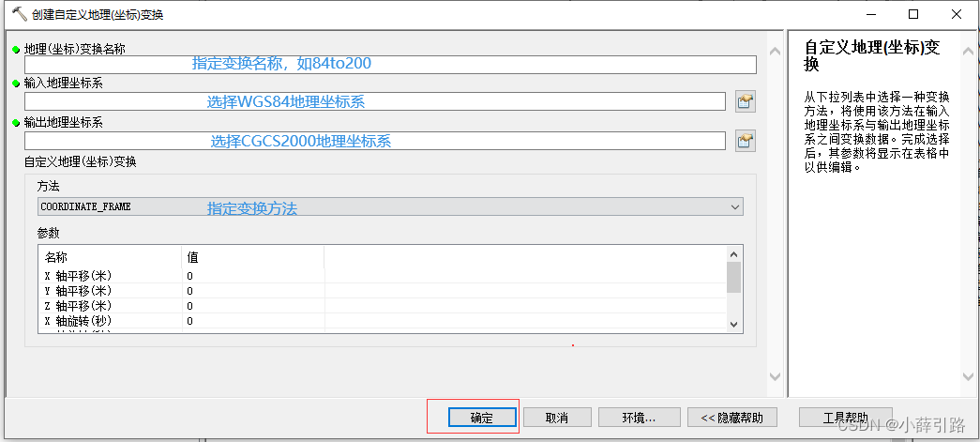Image resolution: width=980 pixels, height=442 pixels.
Task: Click the 参数 section label
Action: coord(48,233)
